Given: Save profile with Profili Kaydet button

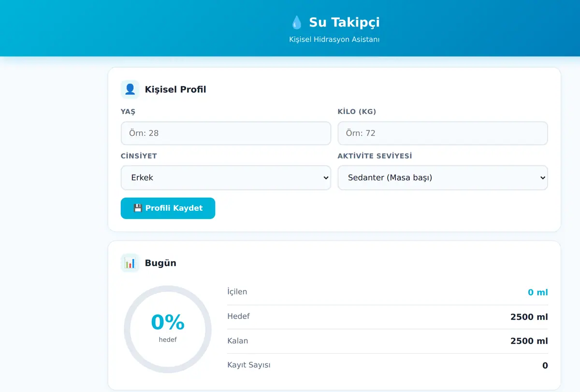Looking at the screenshot, I should [x=168, y=208].
